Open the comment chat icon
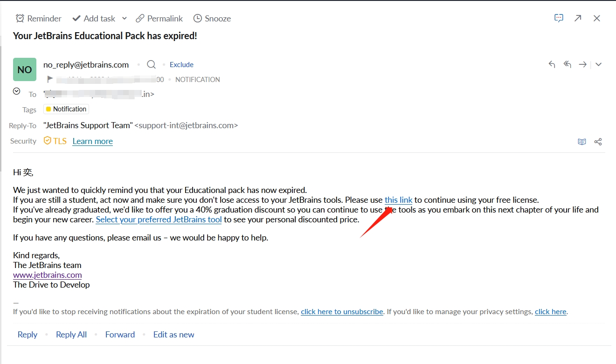Image resolution: width=616 pixels, height=364 pixels. (559, 18)
